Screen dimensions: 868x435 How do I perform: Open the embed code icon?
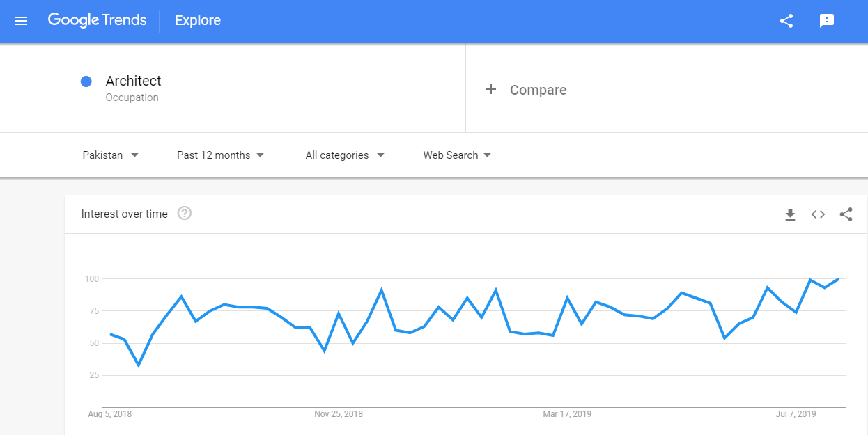818,214
